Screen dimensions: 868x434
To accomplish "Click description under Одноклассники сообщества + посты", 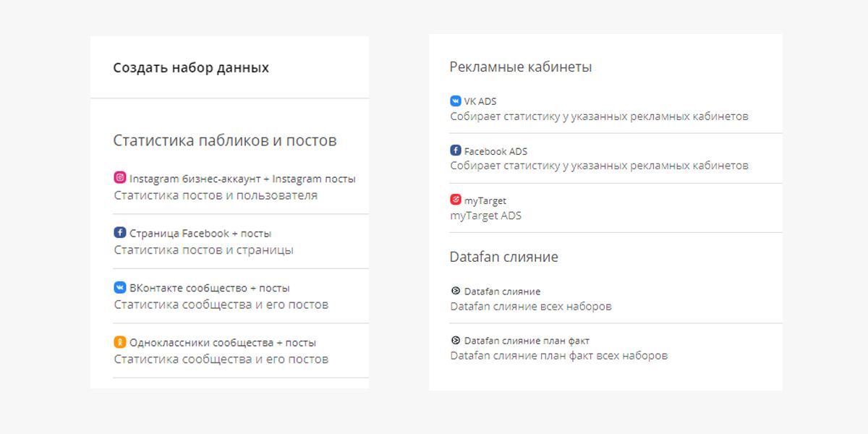I will (221, 359).
